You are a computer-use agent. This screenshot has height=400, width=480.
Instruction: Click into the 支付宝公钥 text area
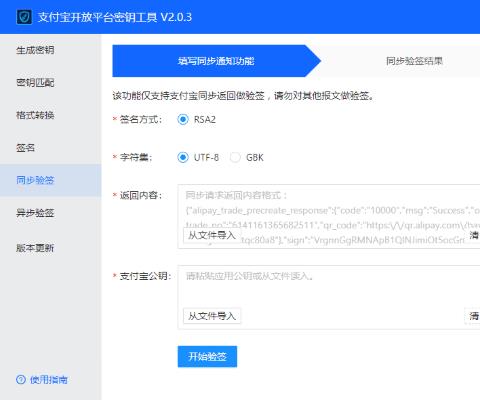tap(329, 297)
